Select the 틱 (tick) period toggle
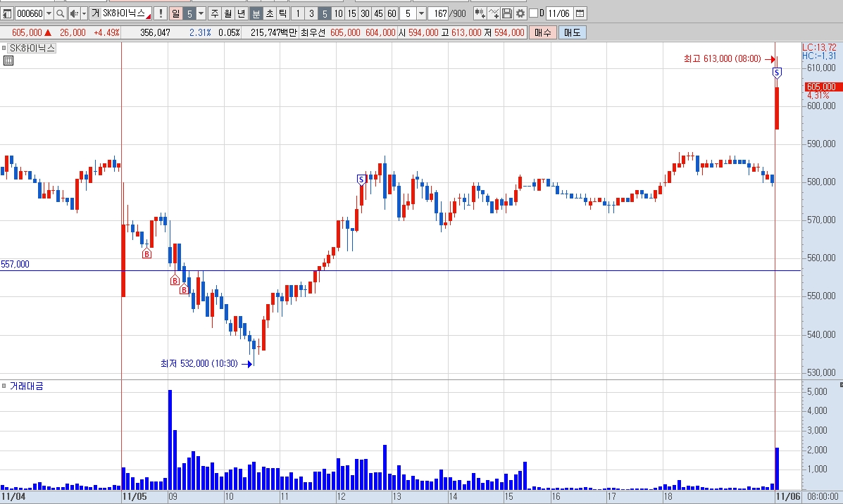Viewport: 843px width, 504px height. pyautogui.click(x=283, y=13)
